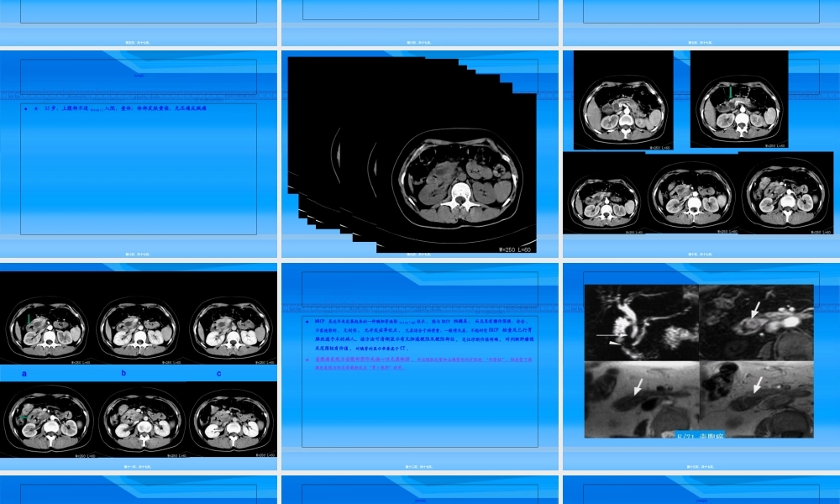Select the CT image above label c

(230, 324)
